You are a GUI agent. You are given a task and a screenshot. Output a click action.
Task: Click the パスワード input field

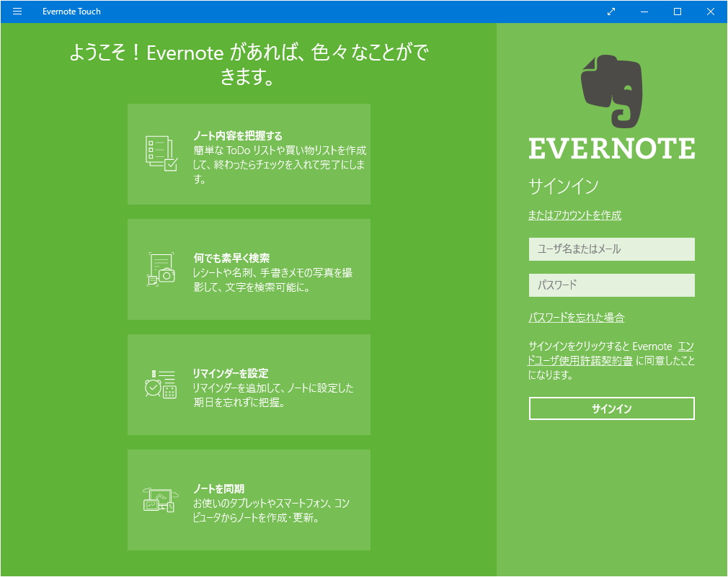tap(611, 285)
